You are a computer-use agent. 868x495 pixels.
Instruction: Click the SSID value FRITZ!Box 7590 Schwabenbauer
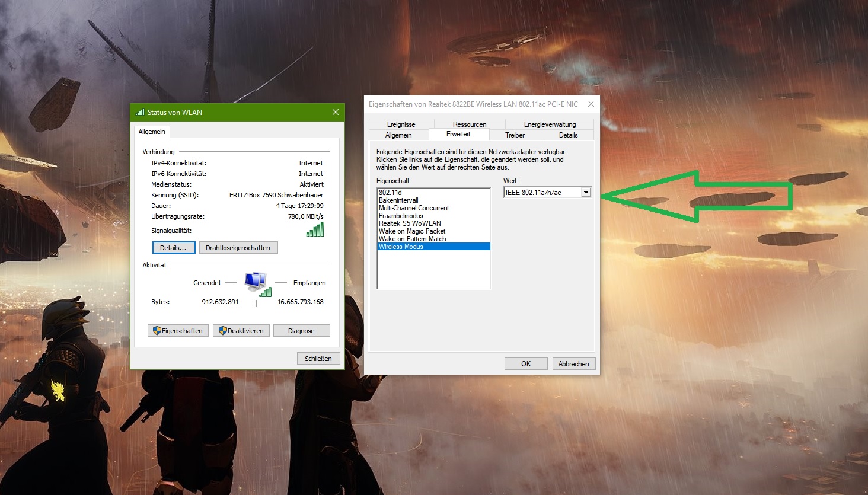tap(276, 195)
